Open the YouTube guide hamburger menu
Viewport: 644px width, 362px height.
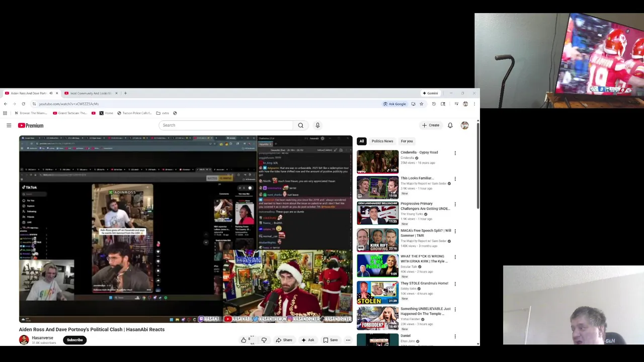pyautogui.click(x=9, y=125)
